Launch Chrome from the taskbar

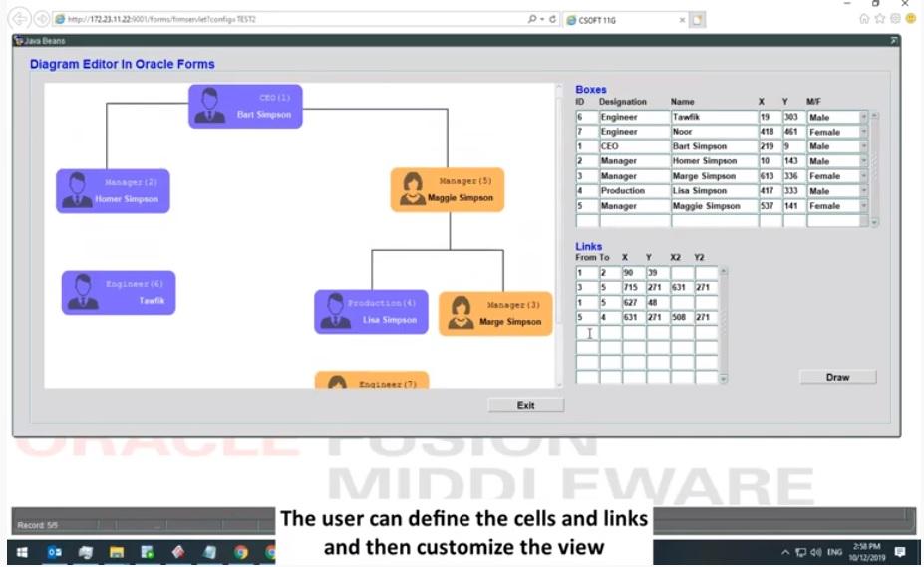coord(240,551)
